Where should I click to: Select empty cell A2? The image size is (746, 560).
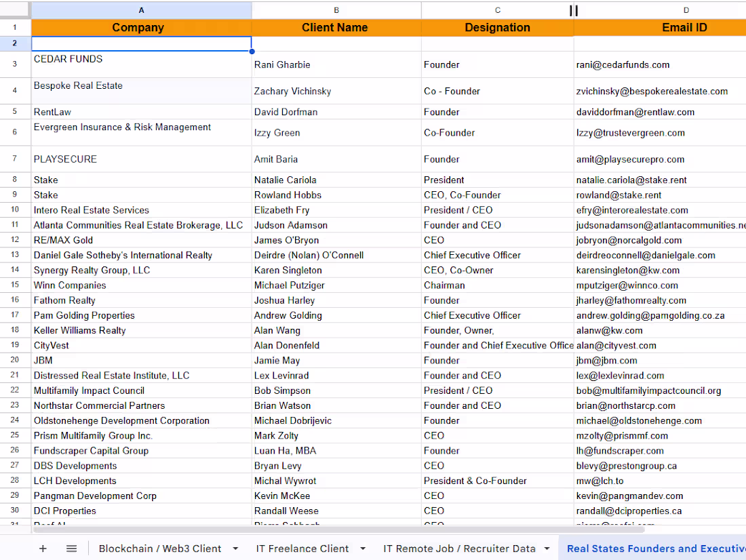(141, 44)
